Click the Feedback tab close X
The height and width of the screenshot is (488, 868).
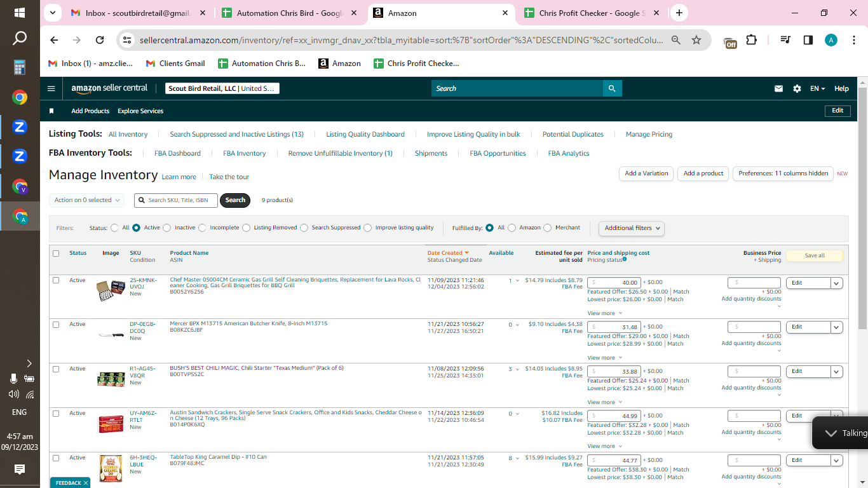[x=86, y=483]
